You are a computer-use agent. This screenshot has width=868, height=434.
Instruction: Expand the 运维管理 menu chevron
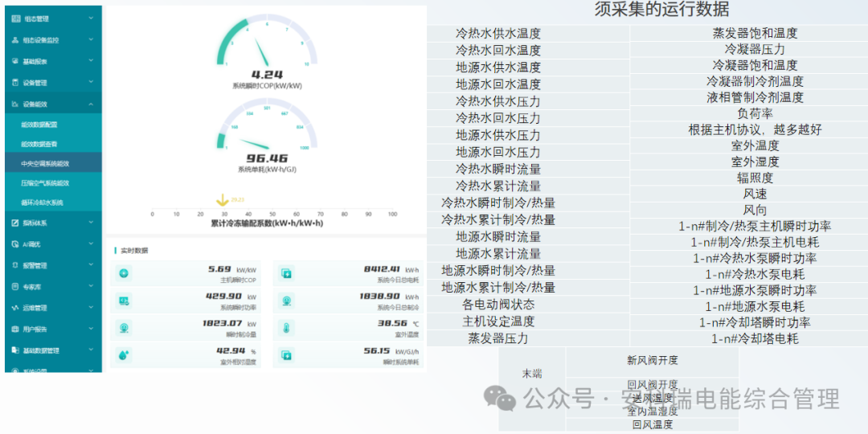pos(91,307)
